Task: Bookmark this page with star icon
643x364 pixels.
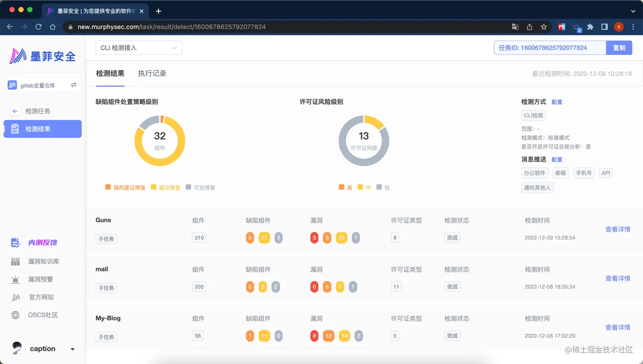Action: coord(543,27)
